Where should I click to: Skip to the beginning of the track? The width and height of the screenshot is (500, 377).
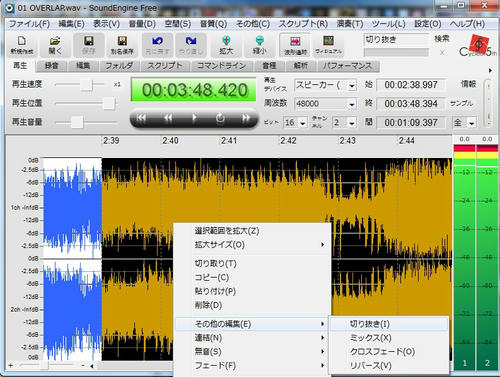(141, 118)
